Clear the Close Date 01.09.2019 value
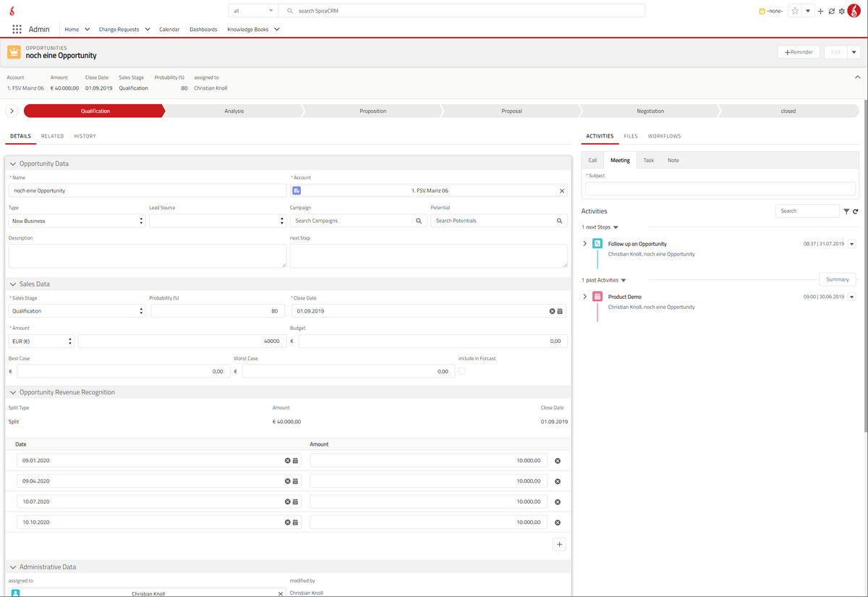The image size is (868, 597). (552, 311)
